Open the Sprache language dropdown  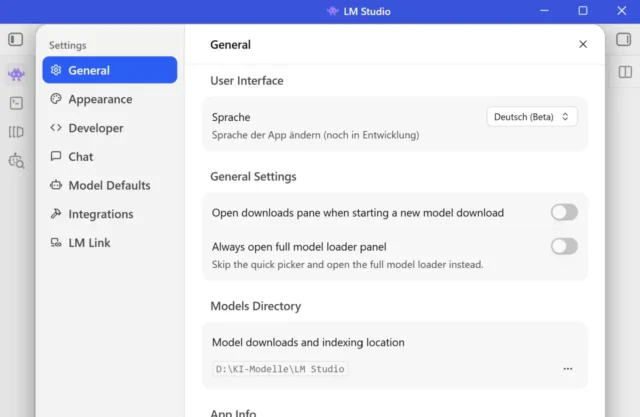[532, 117]
